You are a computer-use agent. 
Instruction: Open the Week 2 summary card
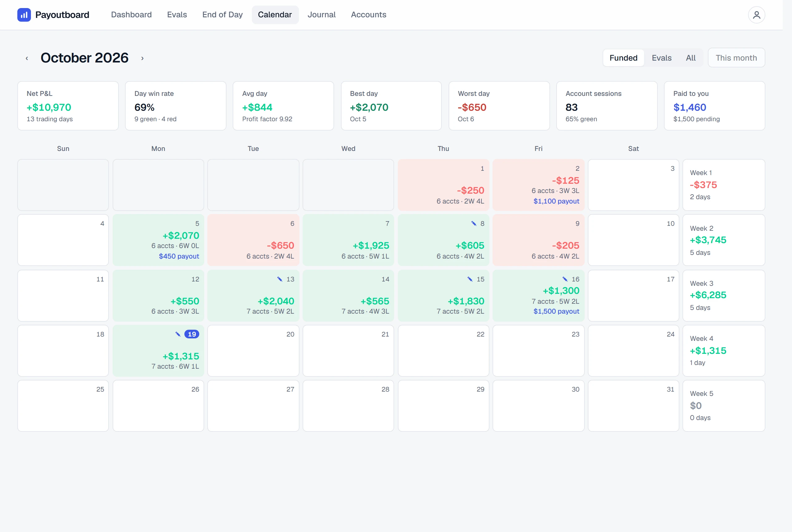coord(723,240)
